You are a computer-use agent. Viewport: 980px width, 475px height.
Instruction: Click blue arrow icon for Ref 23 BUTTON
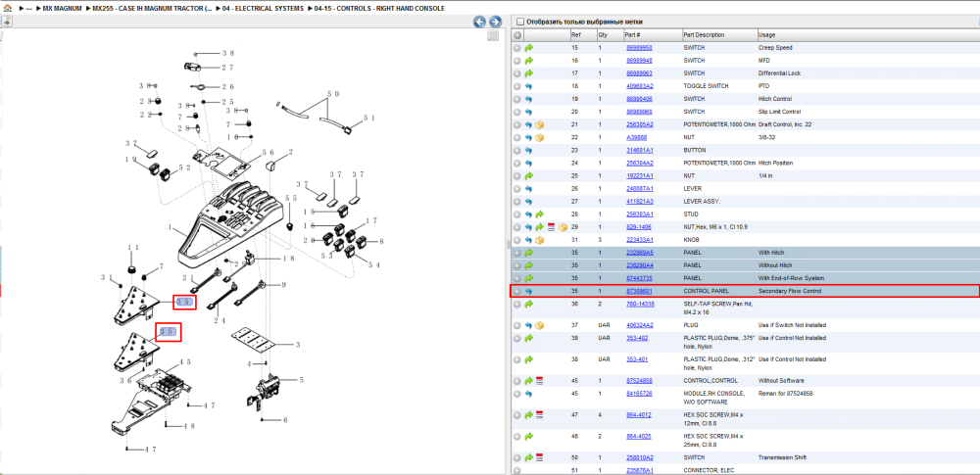[x=529, y=150]
